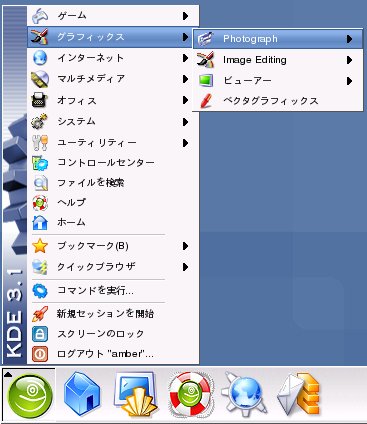Image resolution: width=367 pixels, height=424 pixels.
Task: Select the オフィス menu entry
Action: pos(113,100)
